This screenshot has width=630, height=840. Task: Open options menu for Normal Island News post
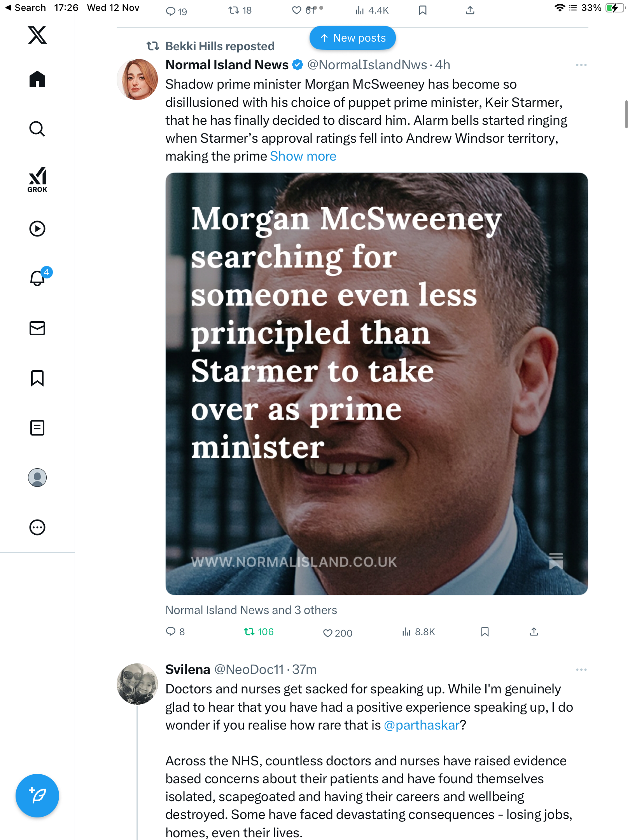tap(581, 65)
